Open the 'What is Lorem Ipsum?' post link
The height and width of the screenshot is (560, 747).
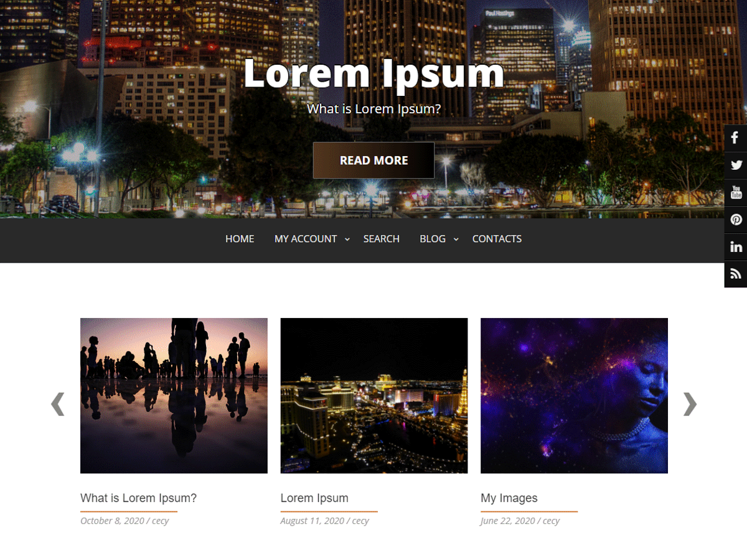[x=138, y=498]
